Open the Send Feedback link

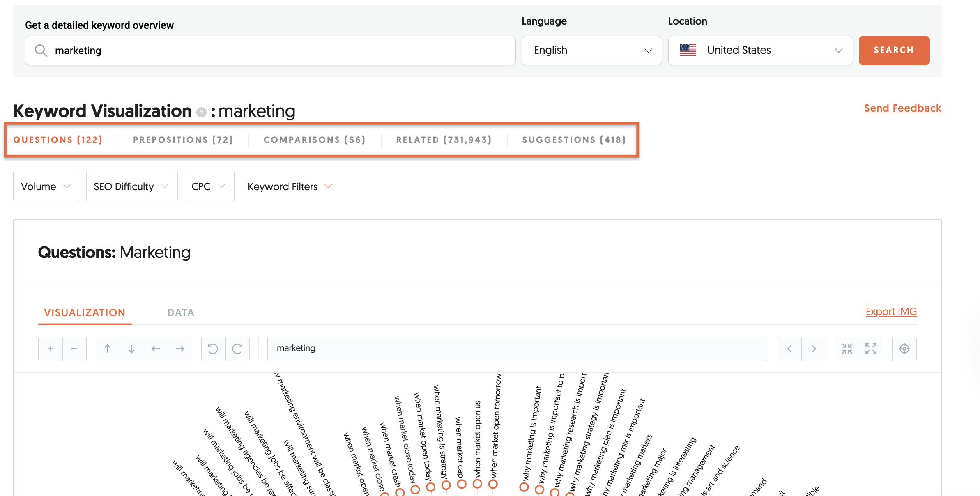pyautogui.click(x=902, y=108)
